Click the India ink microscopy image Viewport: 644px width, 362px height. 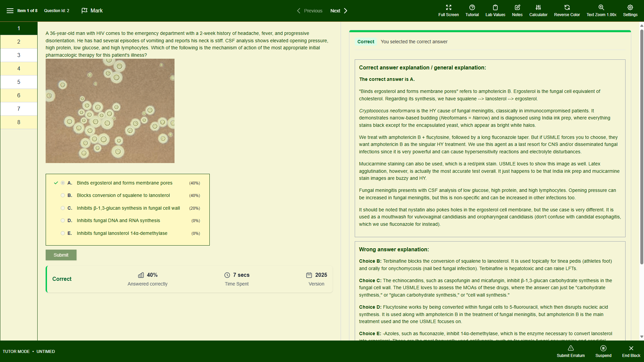[x=110, y=111]
